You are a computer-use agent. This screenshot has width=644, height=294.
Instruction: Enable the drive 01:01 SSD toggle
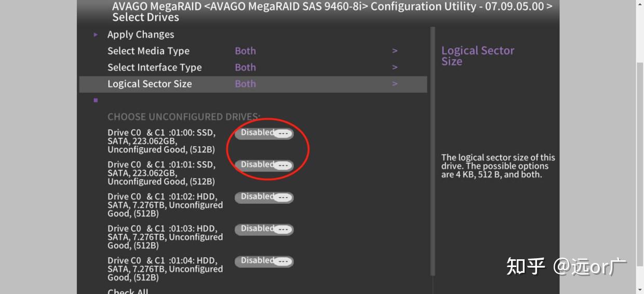(x=264, y=165)
